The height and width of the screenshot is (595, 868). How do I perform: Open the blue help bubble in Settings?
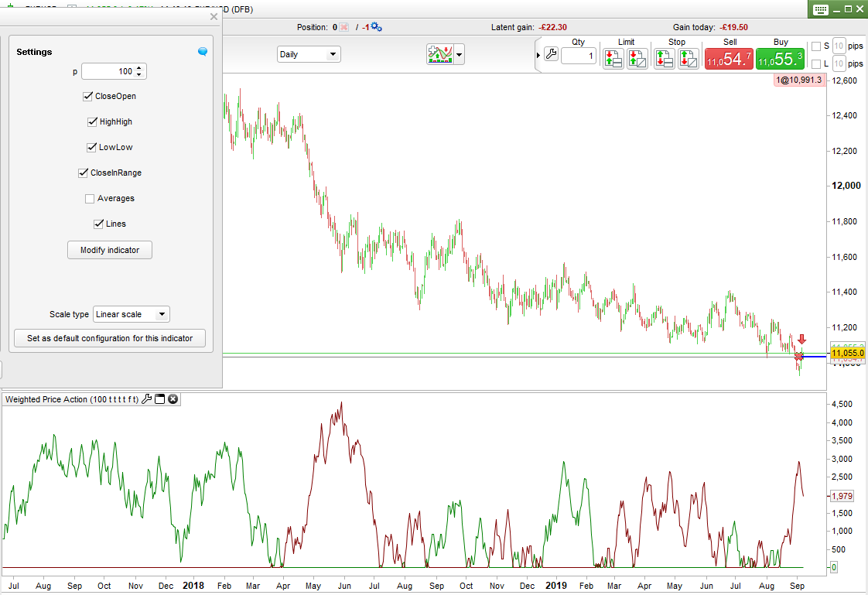coord(203,52)
